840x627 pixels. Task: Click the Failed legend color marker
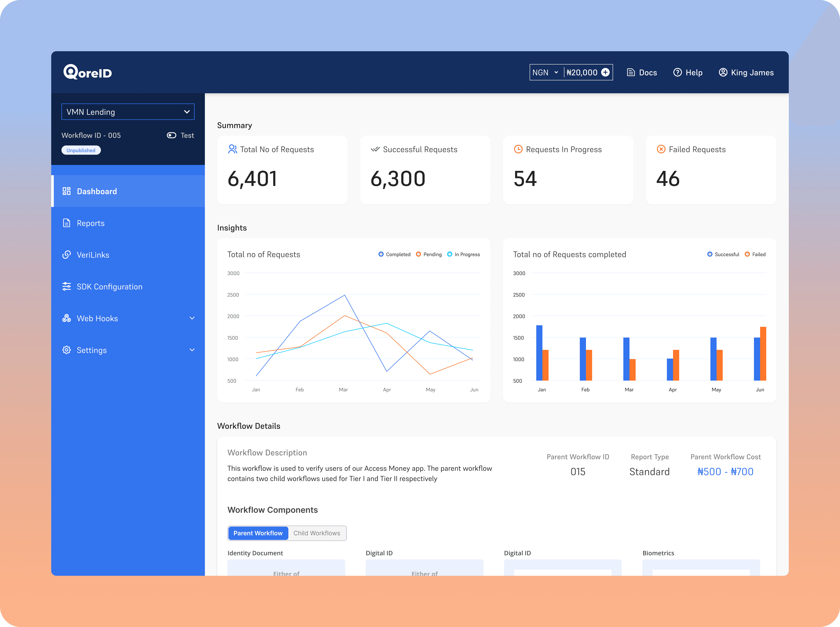click(747, 254)
